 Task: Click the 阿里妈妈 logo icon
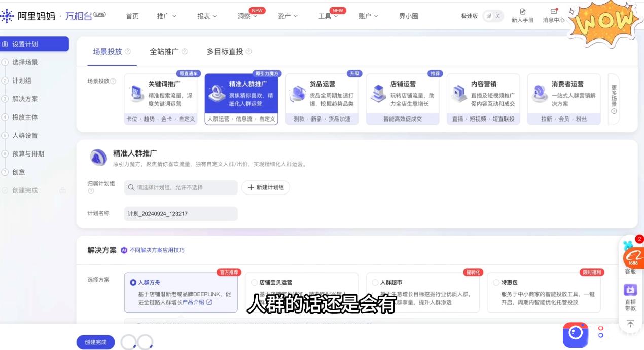(x=8, y=16)
